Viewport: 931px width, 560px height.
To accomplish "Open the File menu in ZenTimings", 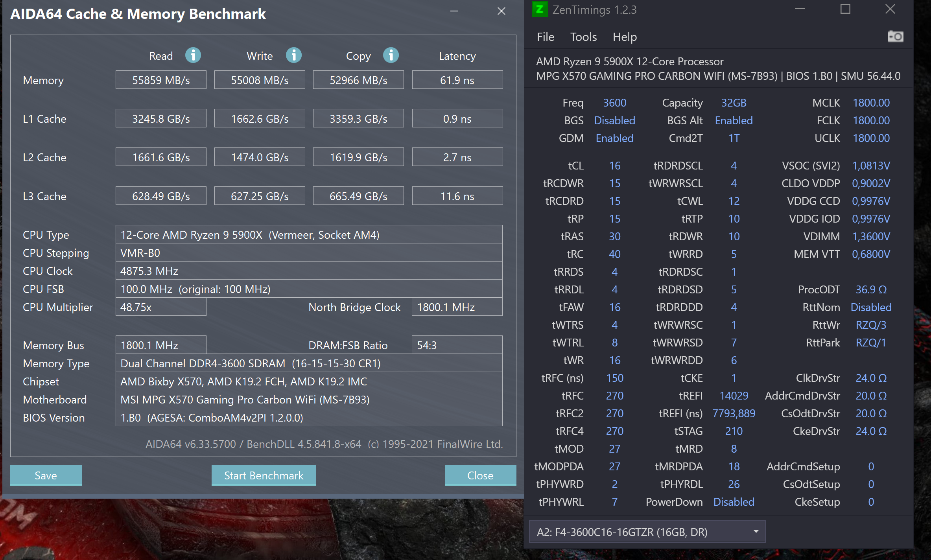I will [545, 37].
